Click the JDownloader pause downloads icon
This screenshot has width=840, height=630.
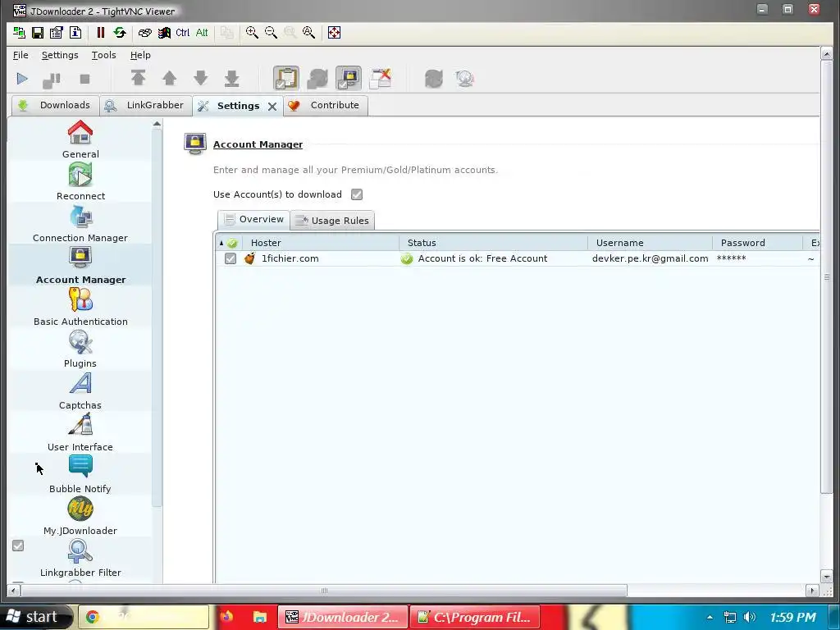tap(52, 80)
